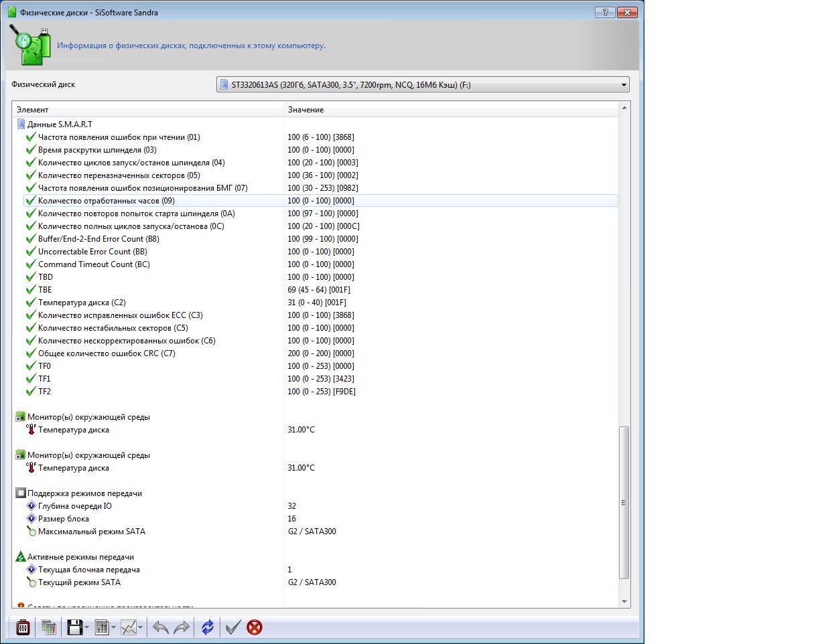Click the first Монитор(ы) окружающей среды icon
The image size is (828, 644).
click(21, 417)
